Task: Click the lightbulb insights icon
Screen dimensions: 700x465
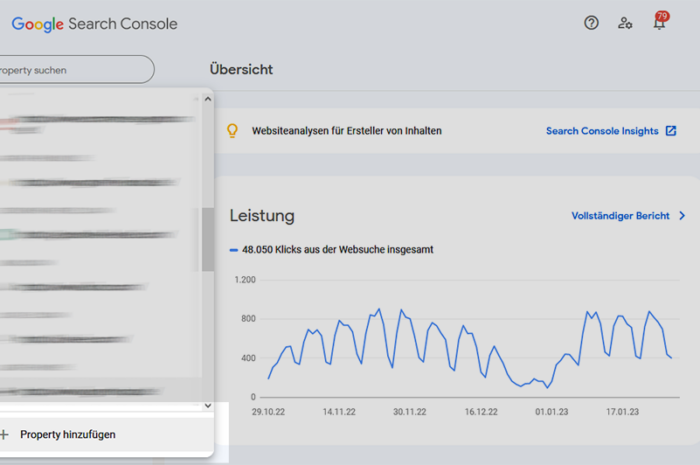Action: click(x=232, y=131)
